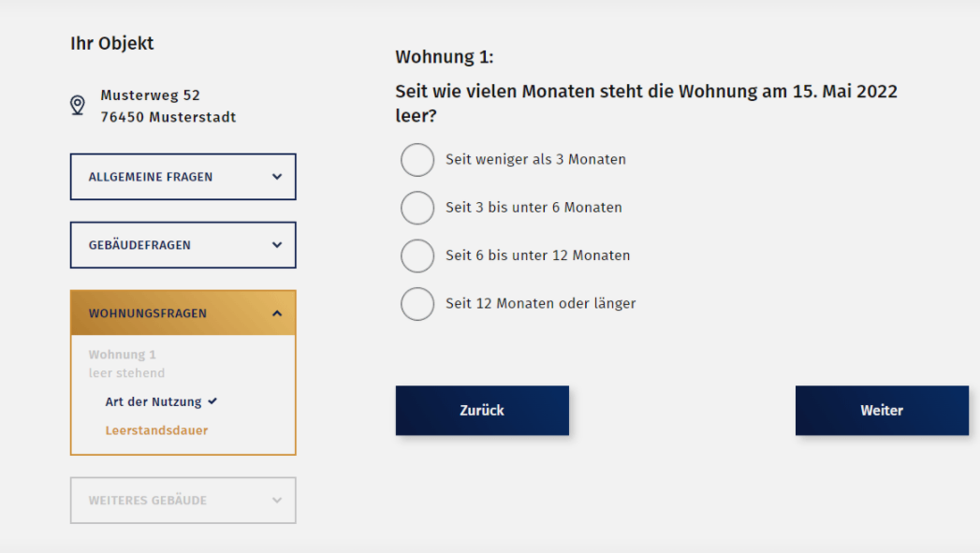Choose 'Seit 3 bis unter 6 Monaten' option
980x553 pixels.
(417, 208)
